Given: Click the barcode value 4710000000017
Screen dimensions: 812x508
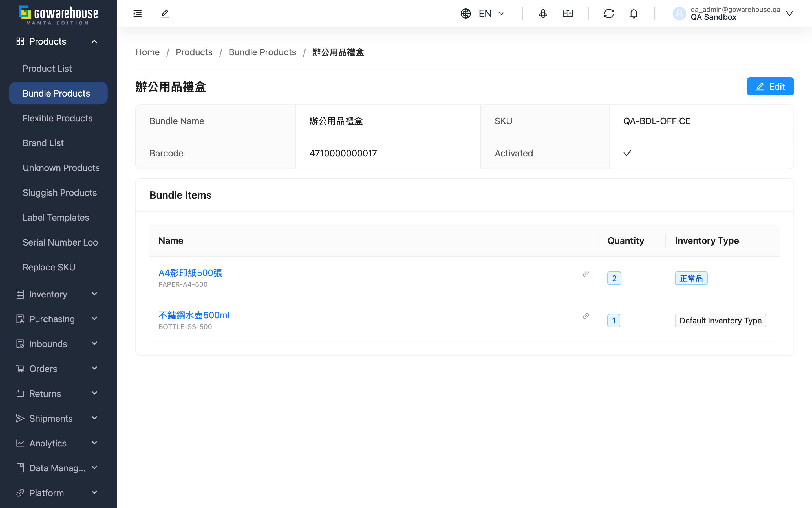Looking at the screenshot, I should (x=343, y=153).
